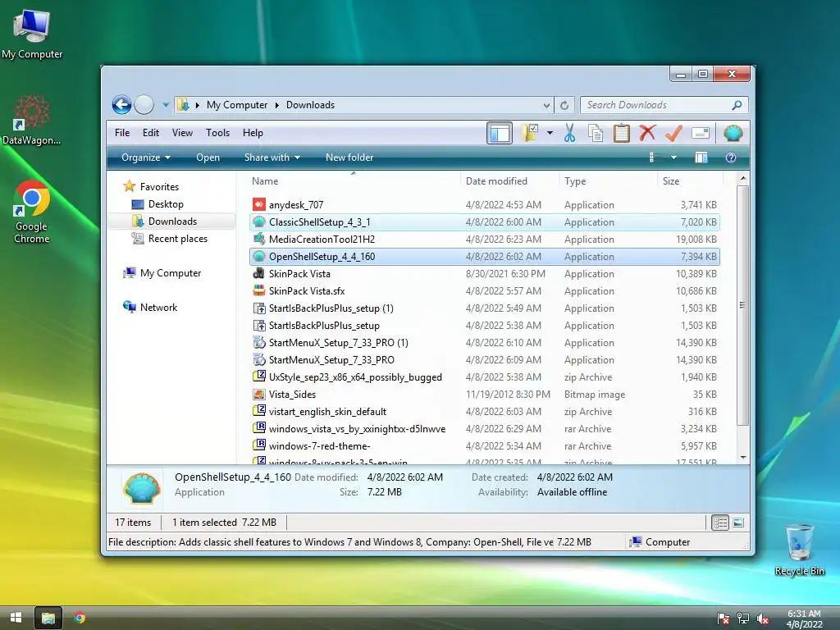Switch to large thumbnails view in status bar
Image resolution: width=840 pixels, height=630 pixels.
coord(738,523)
